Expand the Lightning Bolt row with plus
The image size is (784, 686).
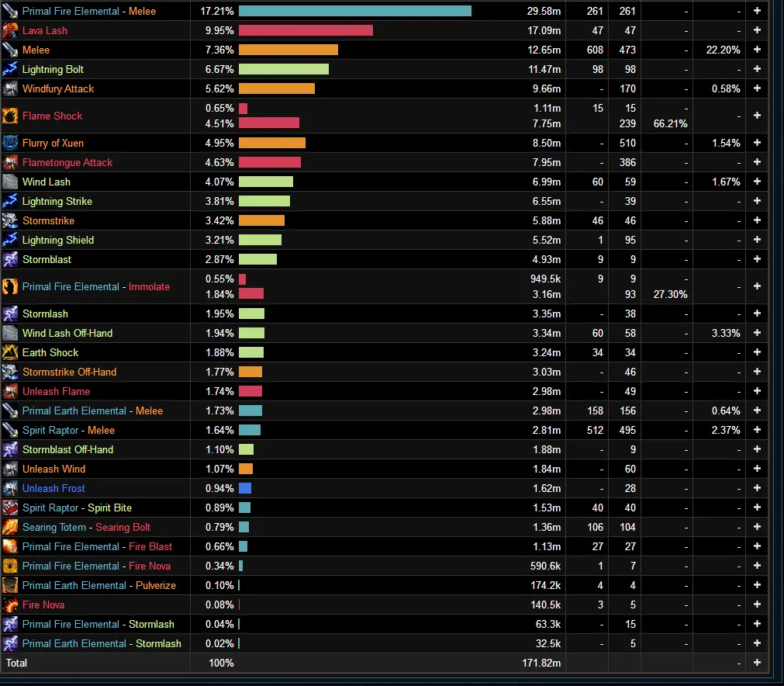point(757,69)
